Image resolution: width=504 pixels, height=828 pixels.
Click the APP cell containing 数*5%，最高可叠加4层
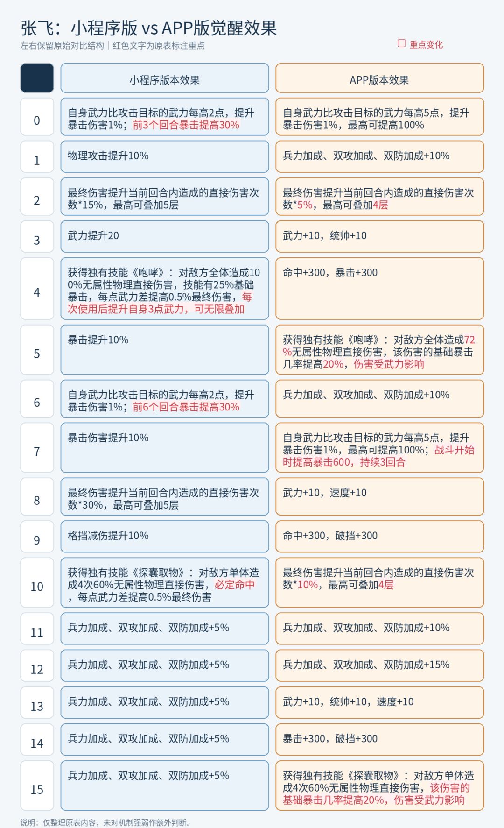pyautogui.click(x=379, y=197)
